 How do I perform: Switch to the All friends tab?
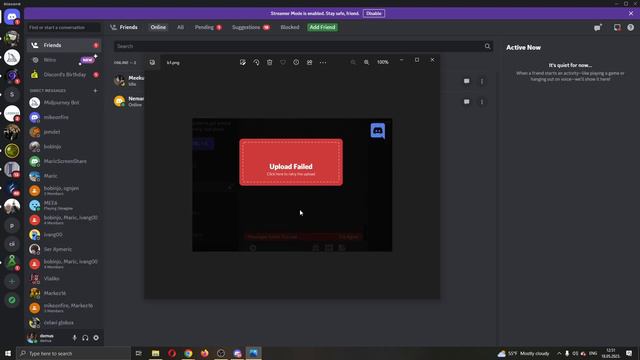(180, 27)
